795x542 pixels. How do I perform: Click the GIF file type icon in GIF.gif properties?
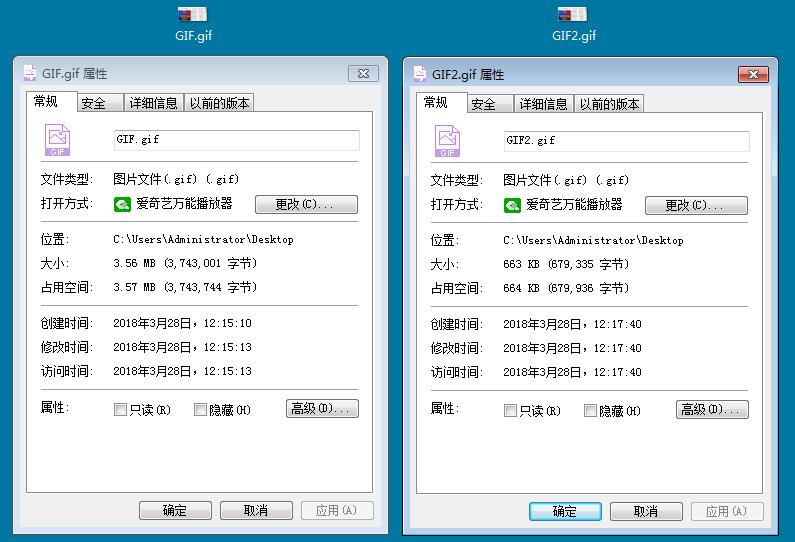(57, 140)
